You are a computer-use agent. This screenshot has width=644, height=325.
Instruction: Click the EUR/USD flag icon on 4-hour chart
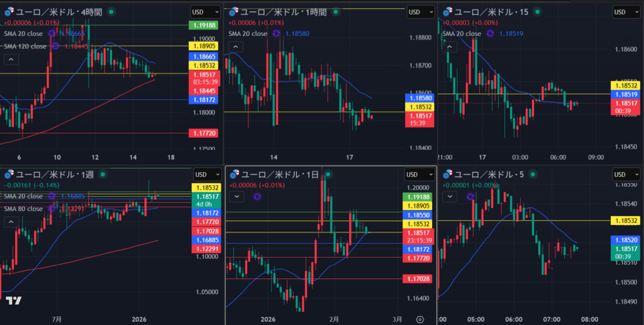click(x=8, y=12)
